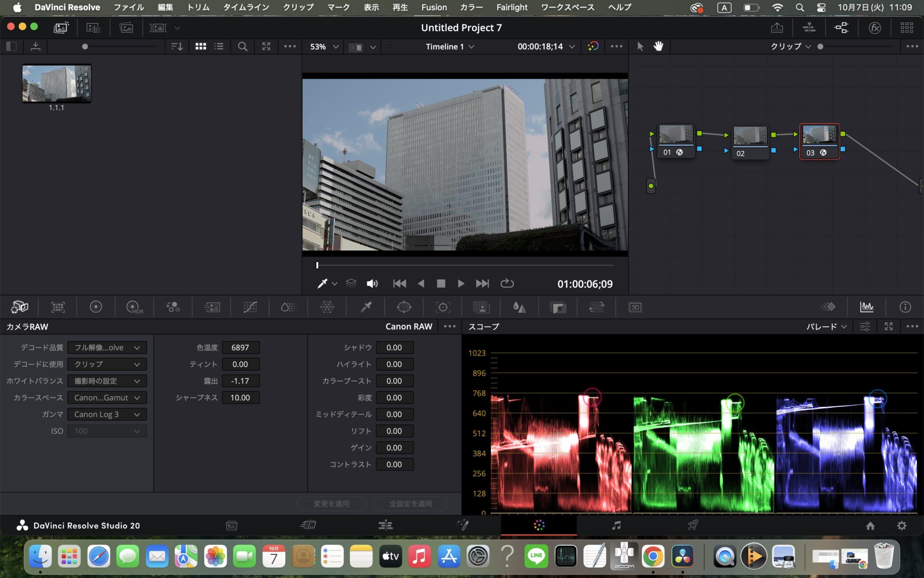Open the Blur palette icon
This screenshot has width=924, height=578.
pos(519,308)
